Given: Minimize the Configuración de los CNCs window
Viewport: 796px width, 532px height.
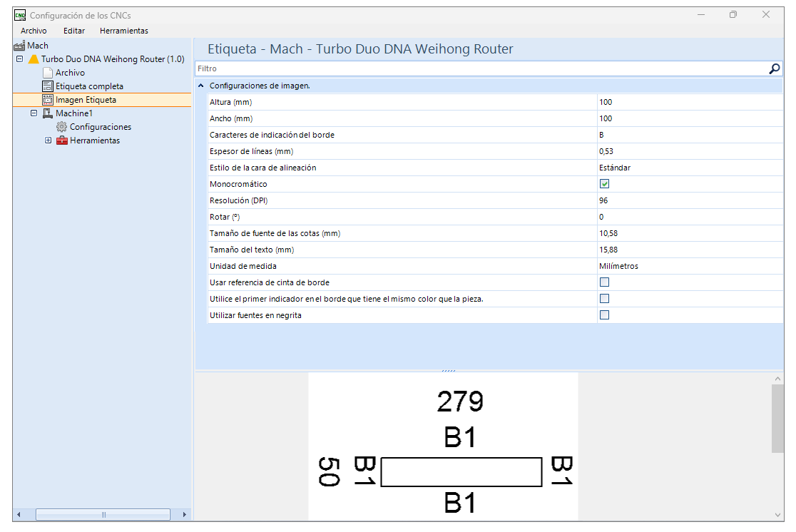Looking at the screenshot, I should (701, 15).
